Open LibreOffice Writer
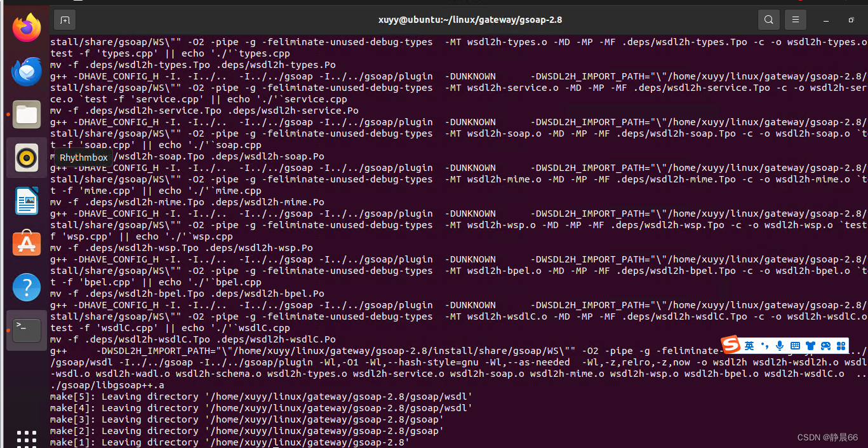The image size is (868, 448). 26,201
